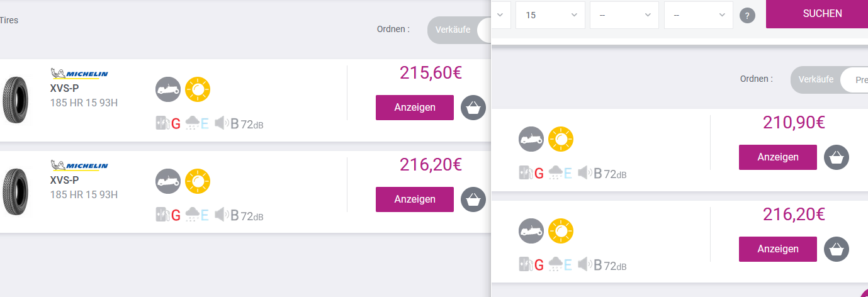Click the first tire thumbnail image
The height and width of the screenshot is (297, 868).
click(16, 99)
